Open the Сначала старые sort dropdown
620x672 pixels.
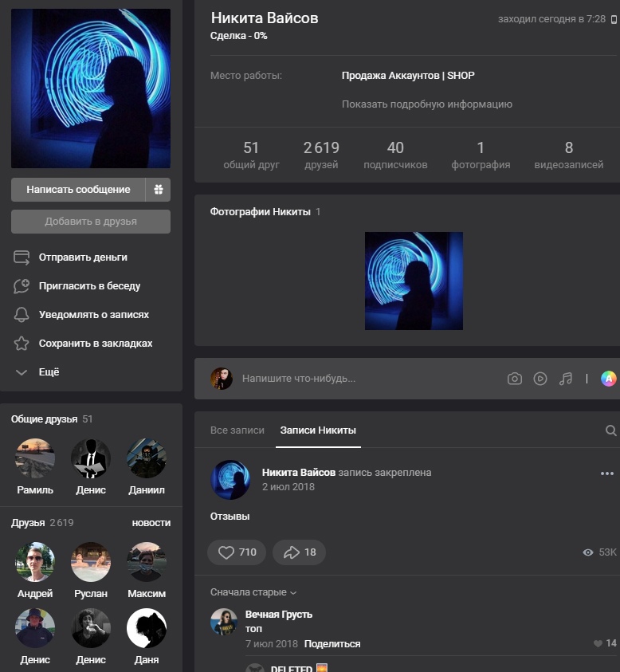253,592
